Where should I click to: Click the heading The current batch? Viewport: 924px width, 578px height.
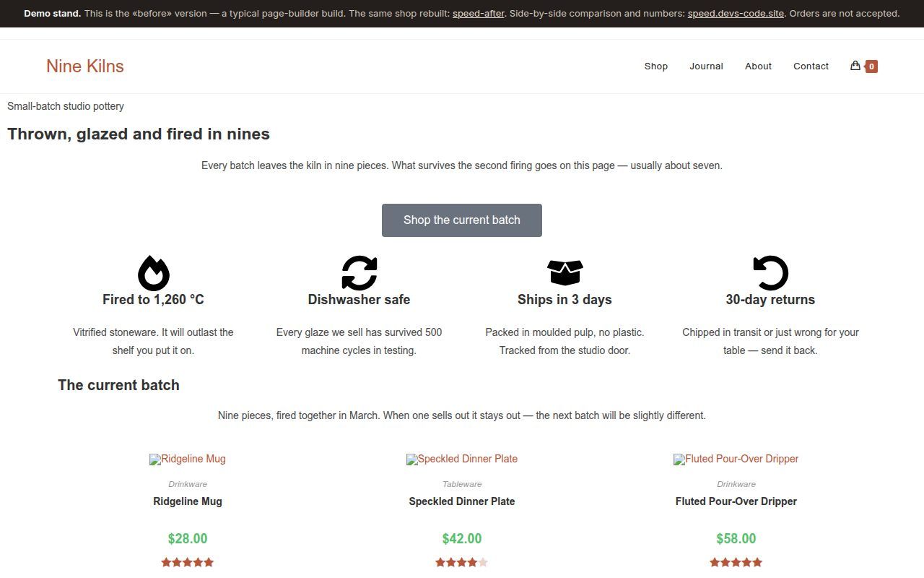[118, 385]
